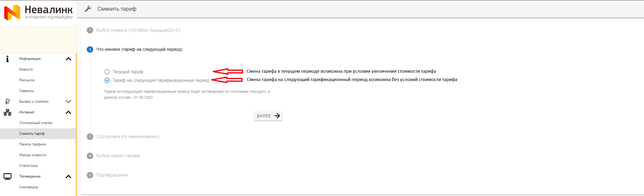
Task: Go to Пакеты трафика page
Action: 32,144
